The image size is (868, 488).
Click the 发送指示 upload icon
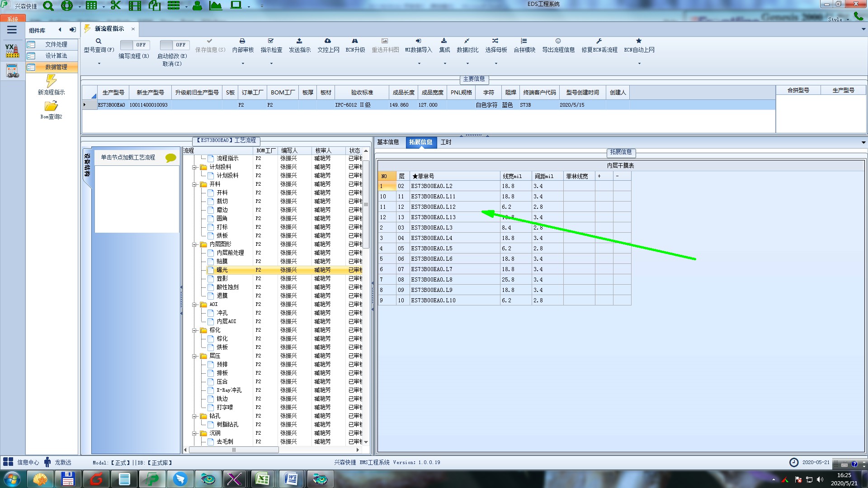(299, 41)
